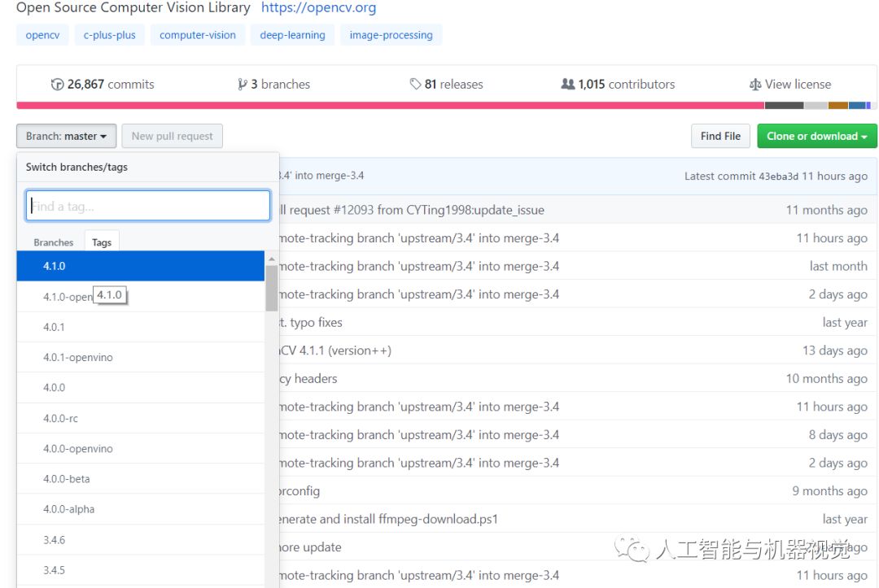The height and width of the screenshot is (588, 879).
Task: Click the image-processing topic tag
Action: pyautogui.click(x=391, y=35)
